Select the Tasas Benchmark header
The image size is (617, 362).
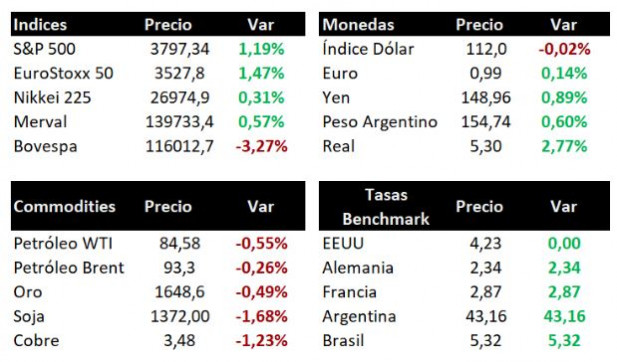(x=386, y=207)
